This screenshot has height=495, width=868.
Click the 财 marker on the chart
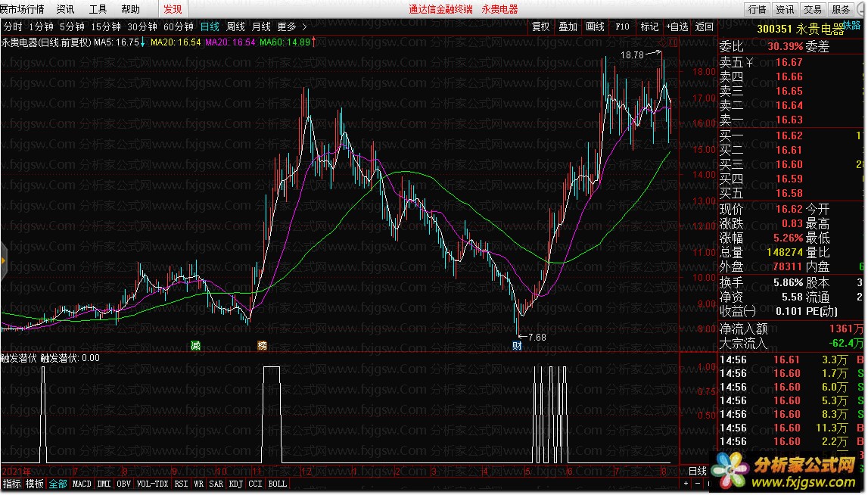point(517,345)
